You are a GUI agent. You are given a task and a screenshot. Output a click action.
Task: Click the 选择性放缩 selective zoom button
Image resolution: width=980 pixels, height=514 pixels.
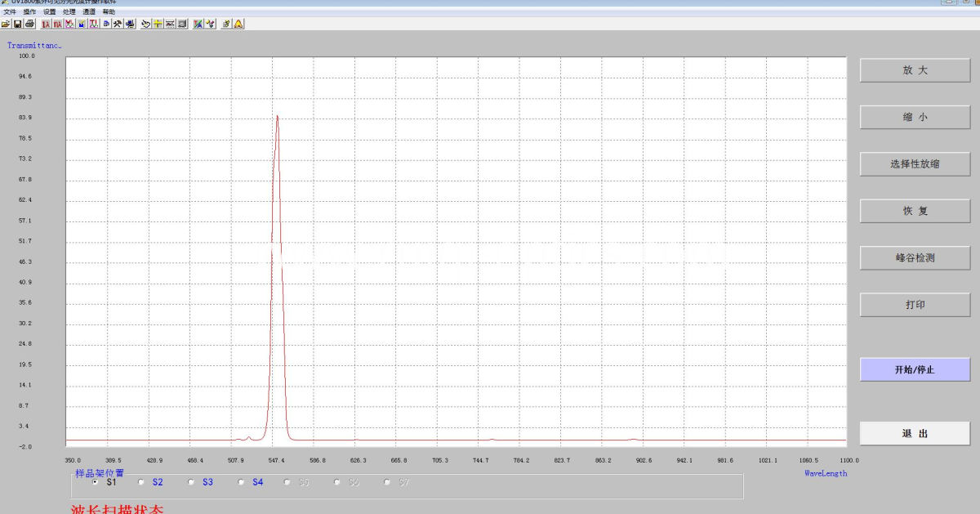point(915,163)
